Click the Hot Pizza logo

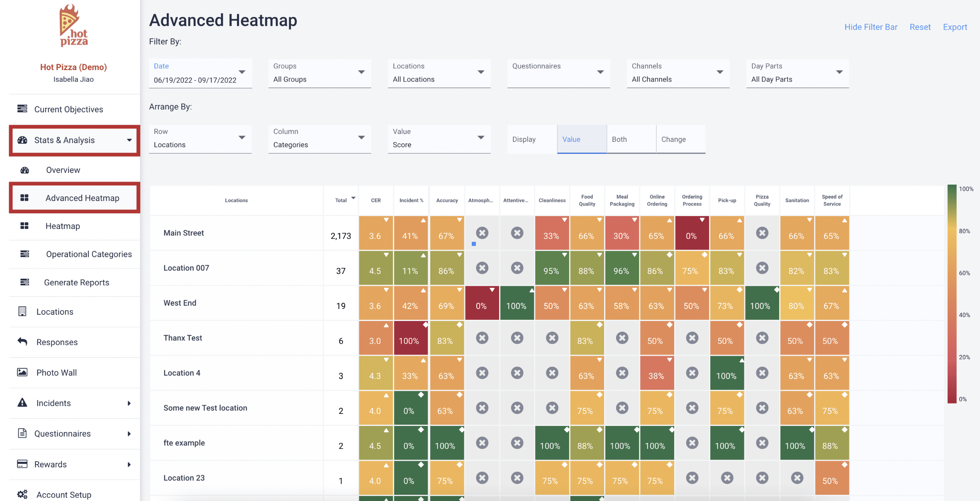click(x=73, y=26)
